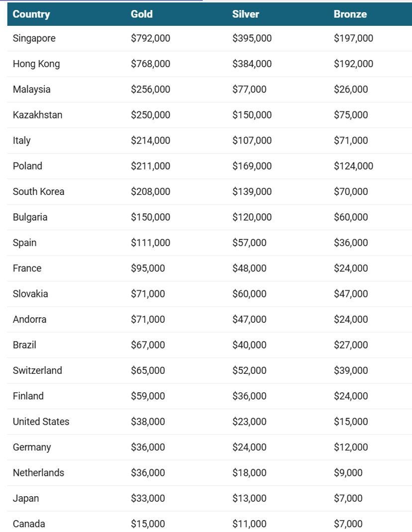Click the Switzerland row label
The image size is (412, 532).
(37, 370)
